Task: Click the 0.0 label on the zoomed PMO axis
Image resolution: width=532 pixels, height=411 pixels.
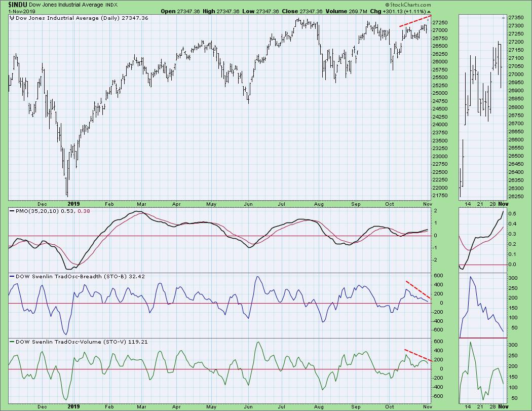Action: pyautogui.click(x=512, y=265)
